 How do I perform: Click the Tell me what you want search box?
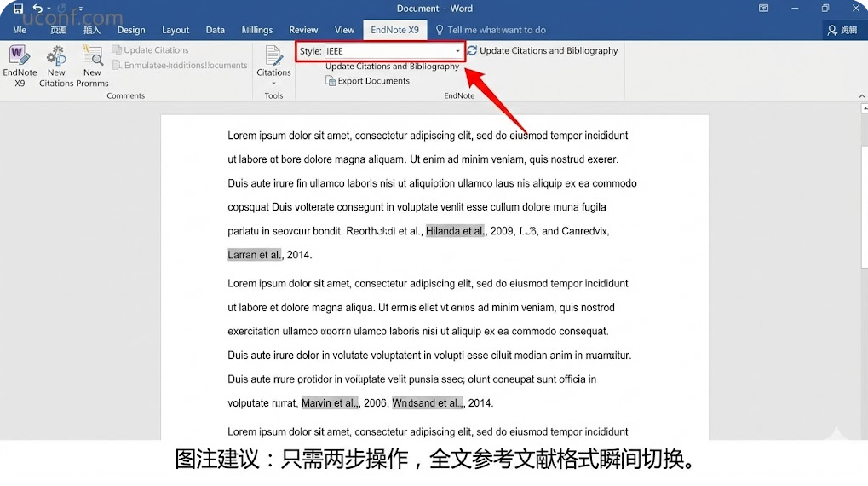pos(496,30)
